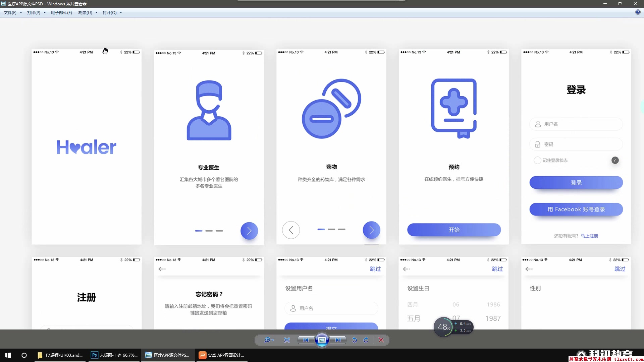The width and height of the screenshot is (644, 362).
Task: Open the 打开(O) menu
Action: tap(110, 12)
